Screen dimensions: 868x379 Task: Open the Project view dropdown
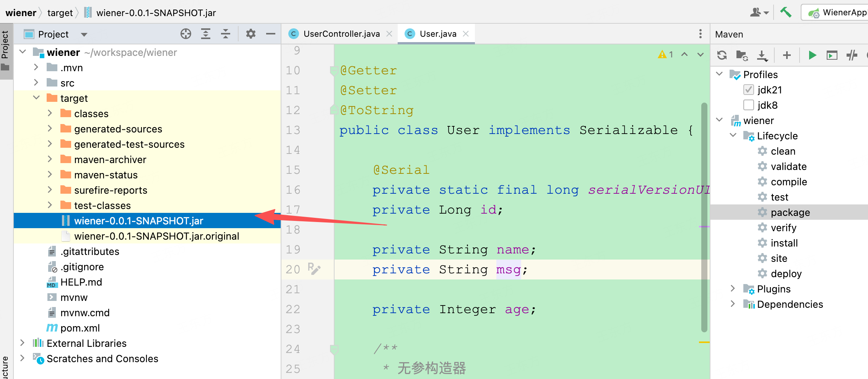click(x=84, y=34)
